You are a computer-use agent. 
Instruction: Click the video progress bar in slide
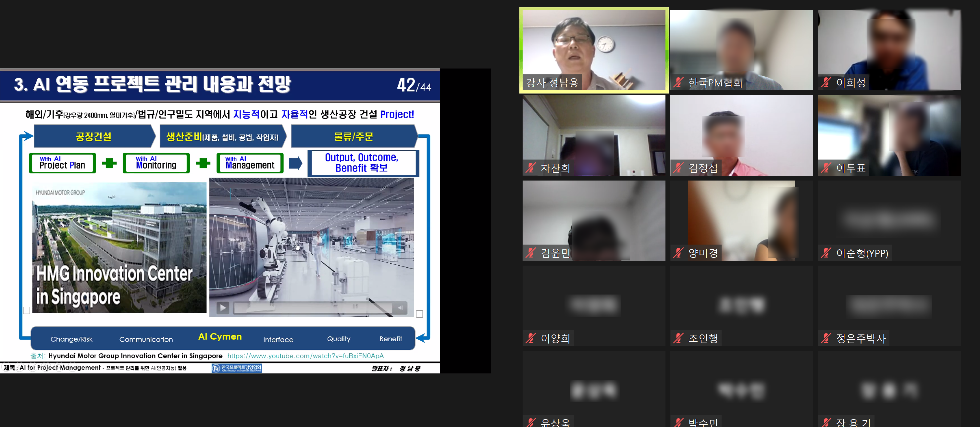pyautogui.click(x=313, y=308)
